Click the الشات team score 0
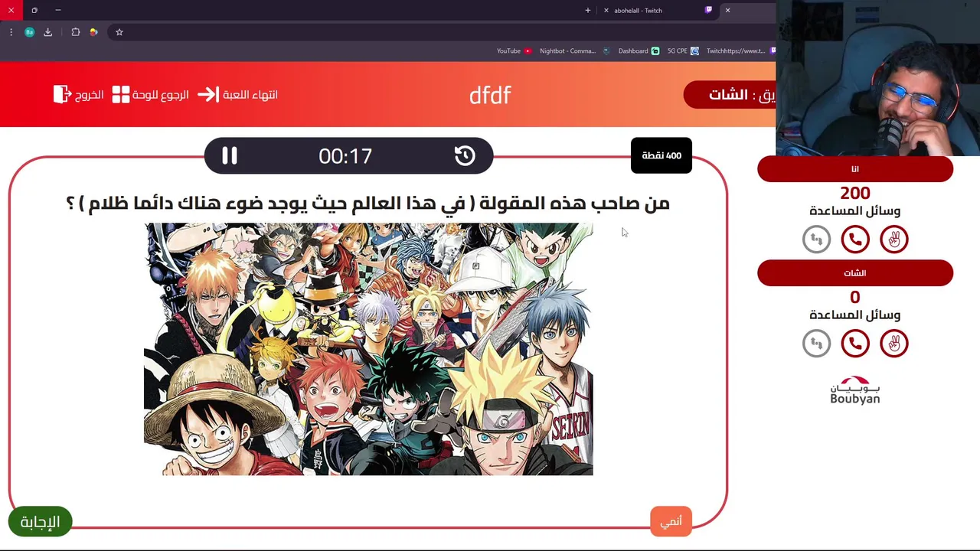The image size is (980, 551). click(x=855, y=297)
